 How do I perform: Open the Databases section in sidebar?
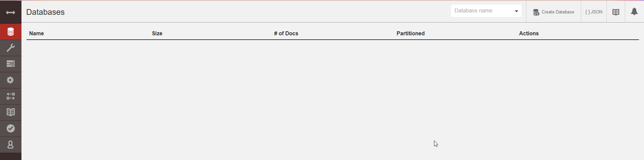(x=10, y=32)
